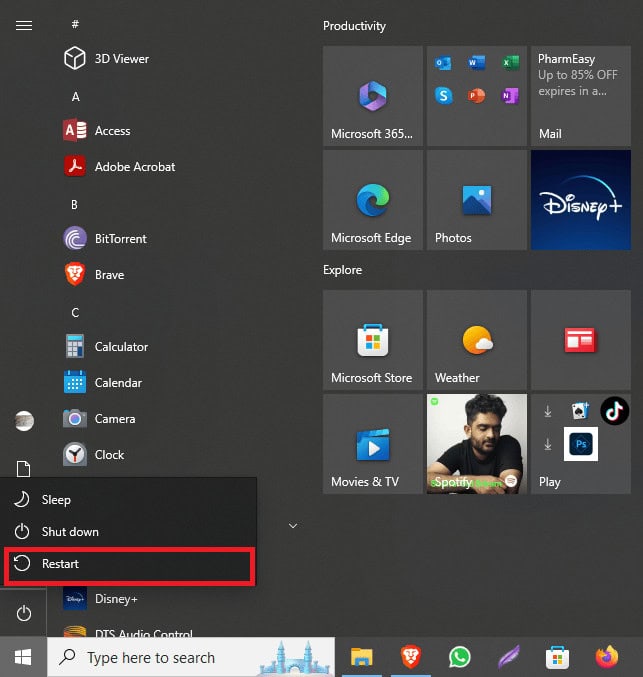Open the Movies & TV tile
This screenshot has height=677, width=643.
(x=373, y=444)
